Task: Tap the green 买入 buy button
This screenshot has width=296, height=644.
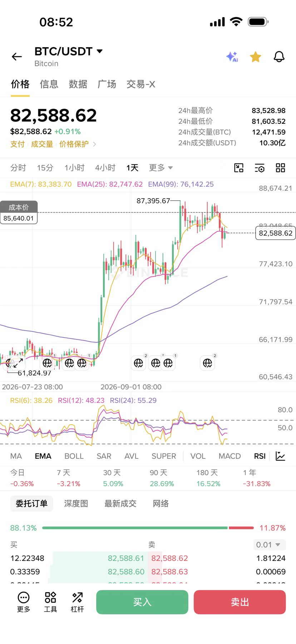Action: (142, 602)
